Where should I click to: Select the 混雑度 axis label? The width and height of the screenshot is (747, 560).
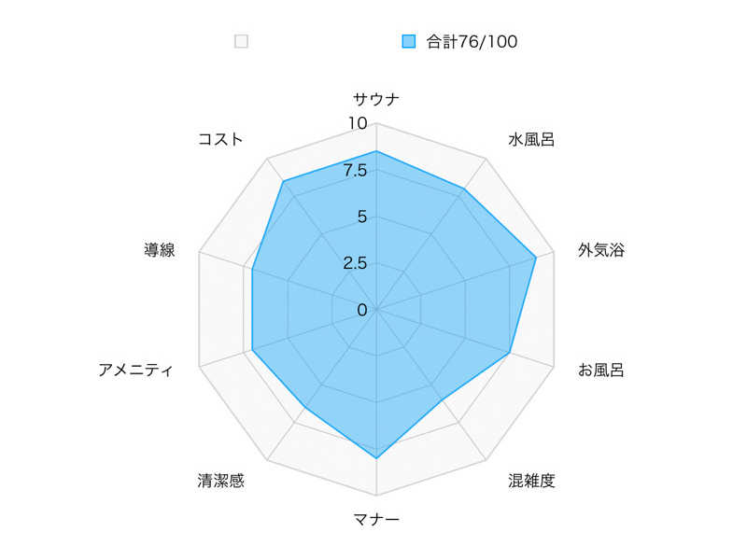[x=531, y=481]
